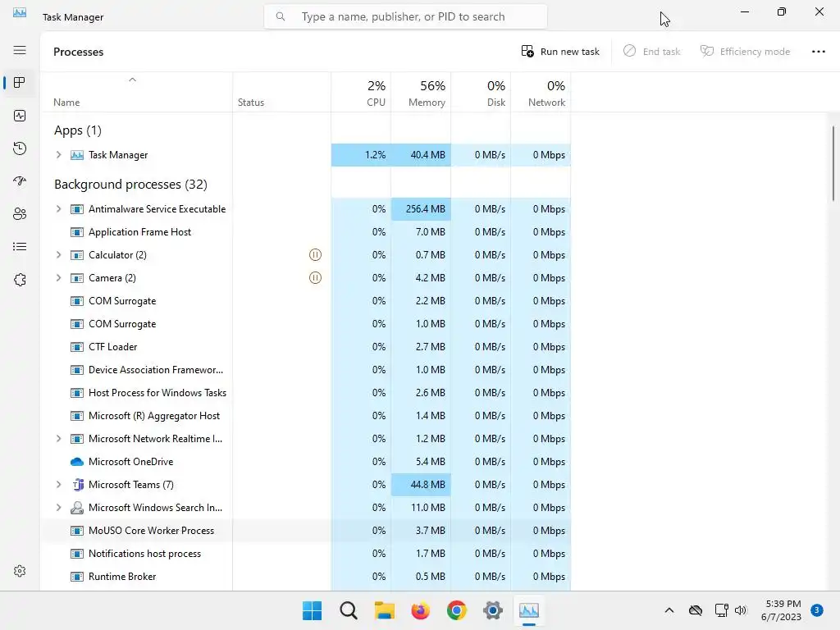Click the Windows Search Indexer icon
The height and width of the screenshot is (630, 840).
(77, 508)
